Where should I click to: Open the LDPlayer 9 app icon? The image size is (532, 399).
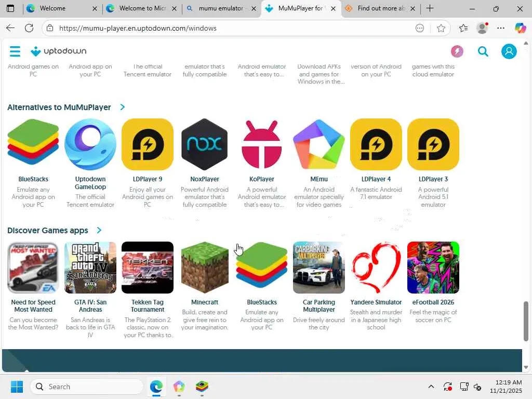click(148, 144)
